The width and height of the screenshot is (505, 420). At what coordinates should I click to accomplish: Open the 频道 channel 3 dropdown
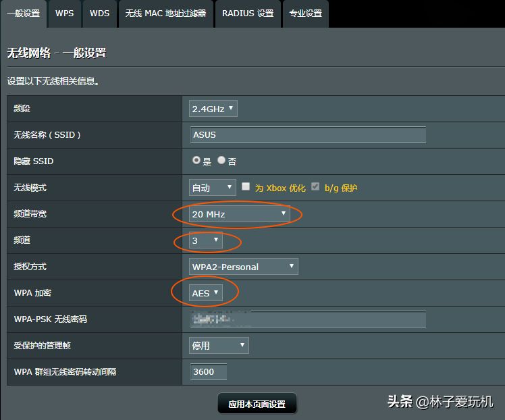pos(205,240)
